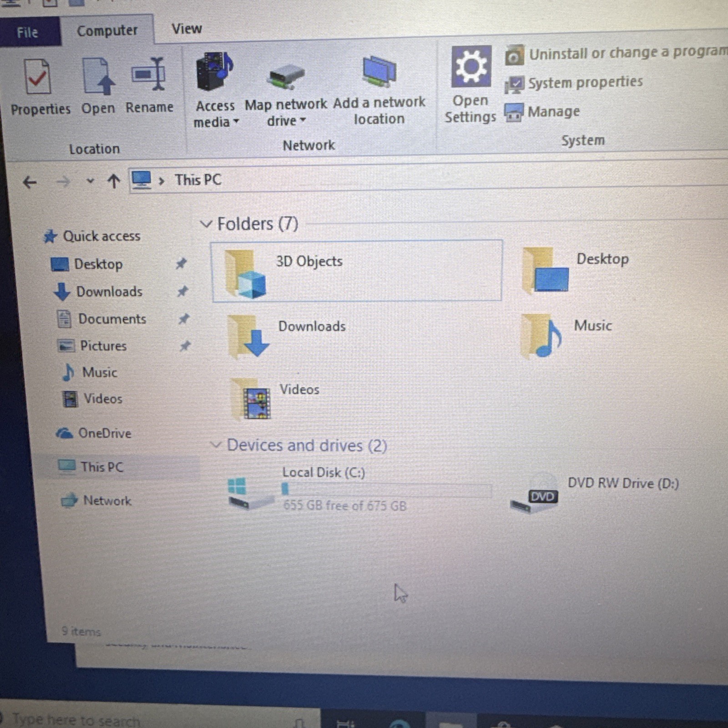Select the Videos folder in Folders
The width and height of the screenshot is (728, 728).
pyautogui.click(x=275, y=399)
